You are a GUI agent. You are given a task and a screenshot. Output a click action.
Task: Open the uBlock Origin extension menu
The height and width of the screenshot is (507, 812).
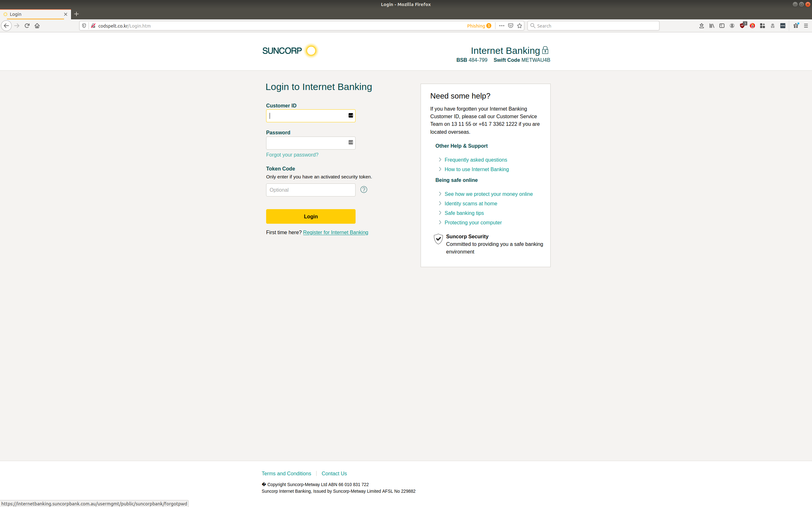click(742, 25)
